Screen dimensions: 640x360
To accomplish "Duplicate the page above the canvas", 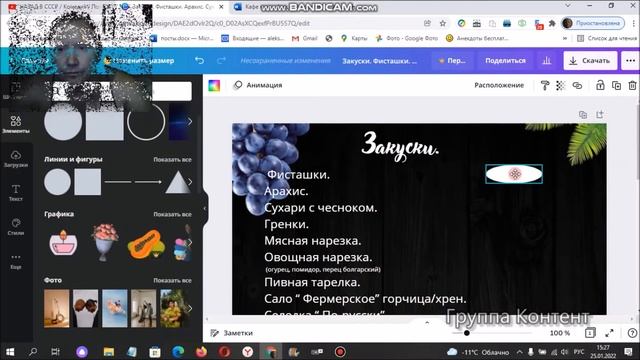I will point(583,115).
